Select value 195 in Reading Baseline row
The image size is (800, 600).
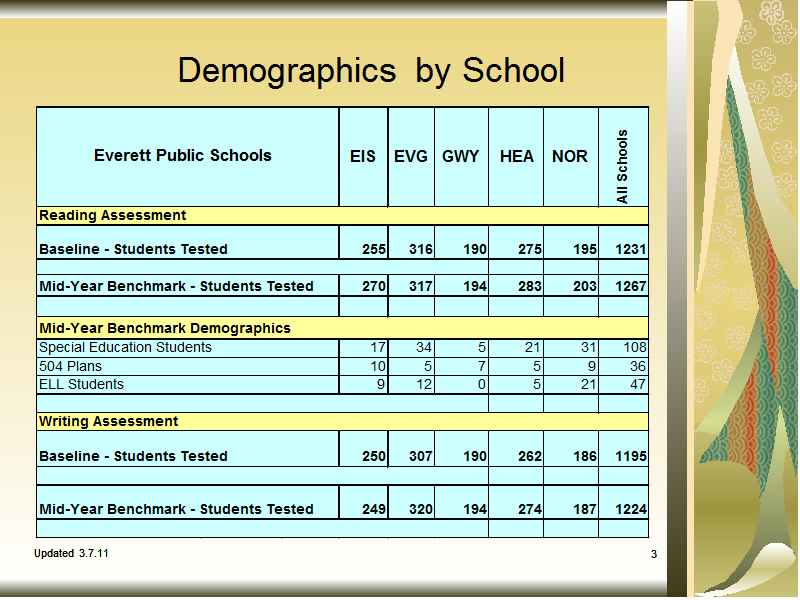(x=585, y=249)
